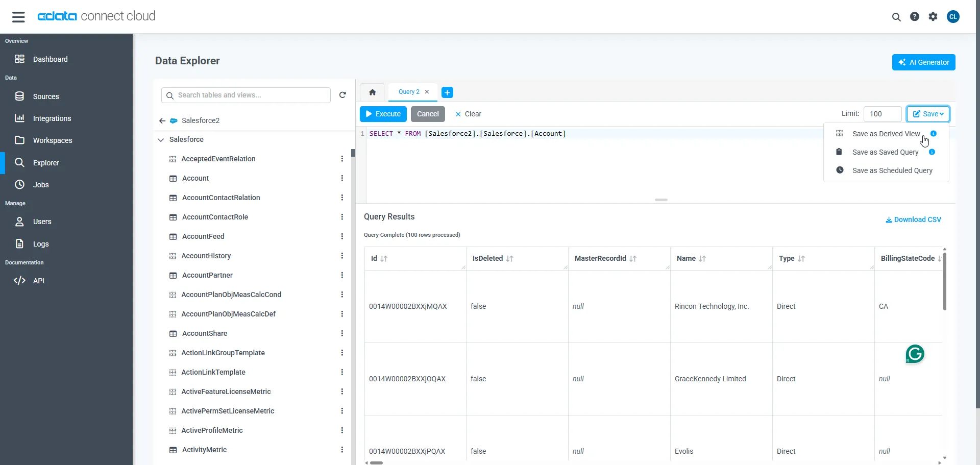Return to the home tab in the editor
The height and width of the screenshot is (465, 980).
tap(372, 92)
